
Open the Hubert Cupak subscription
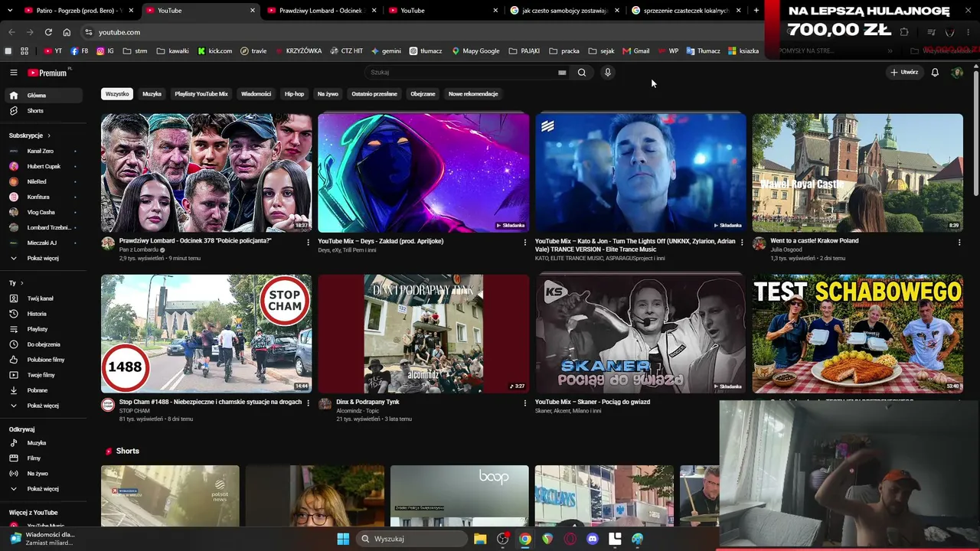click(x=43, y=166)
